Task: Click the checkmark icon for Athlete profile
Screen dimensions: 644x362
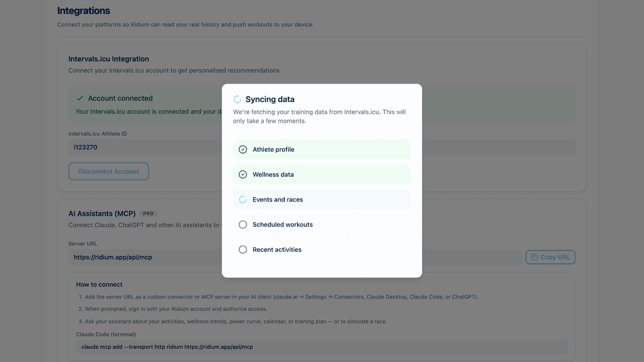Action: pyautogui.click(x=243, y=150)
